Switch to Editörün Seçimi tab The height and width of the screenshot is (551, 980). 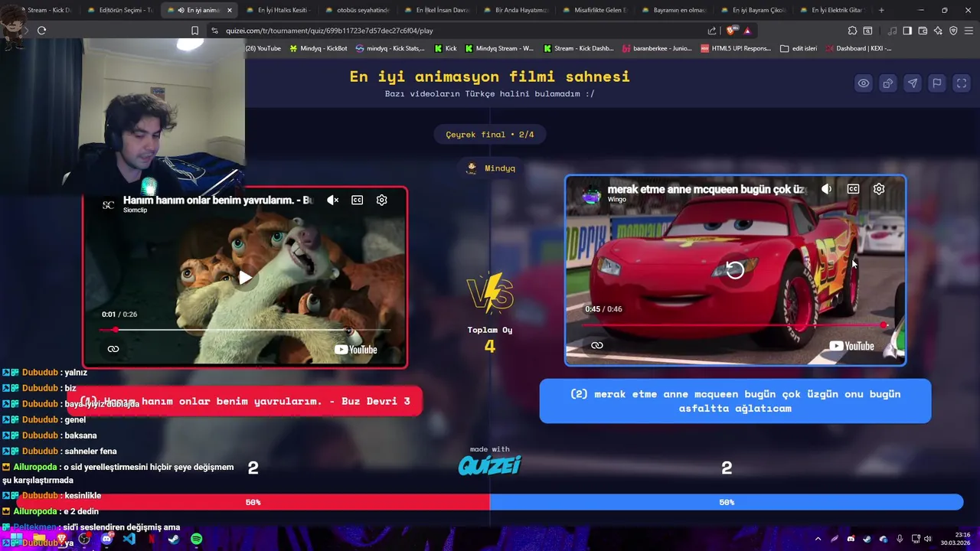(120, 10)
